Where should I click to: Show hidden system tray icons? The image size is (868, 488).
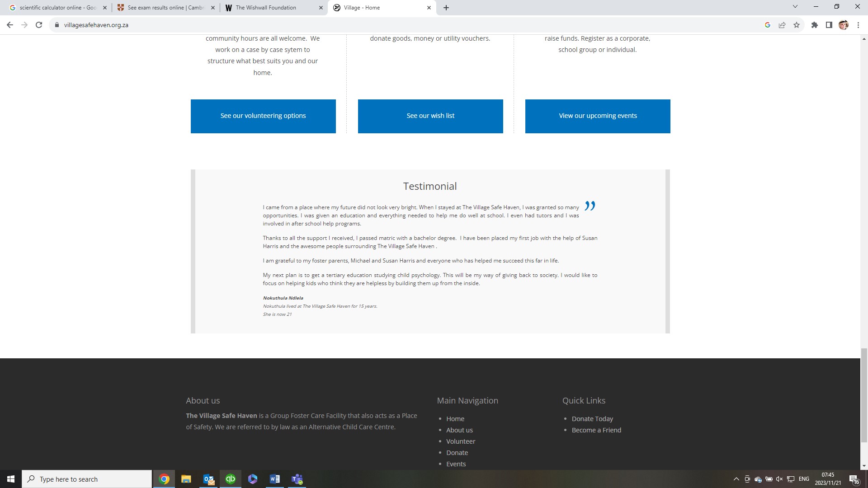736,479
